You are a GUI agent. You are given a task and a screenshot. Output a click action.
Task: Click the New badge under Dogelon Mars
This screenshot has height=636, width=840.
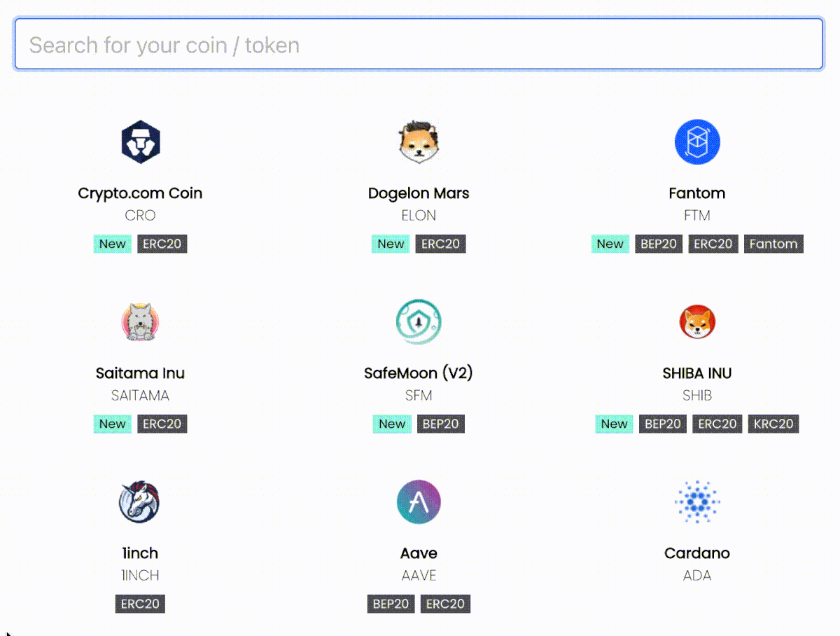point(391,244)
